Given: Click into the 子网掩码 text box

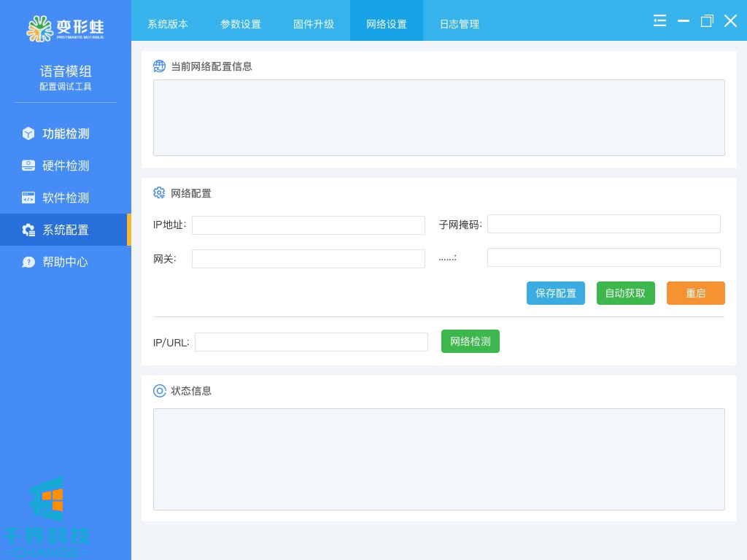Looking at the screenshot, I should [603, 224].
